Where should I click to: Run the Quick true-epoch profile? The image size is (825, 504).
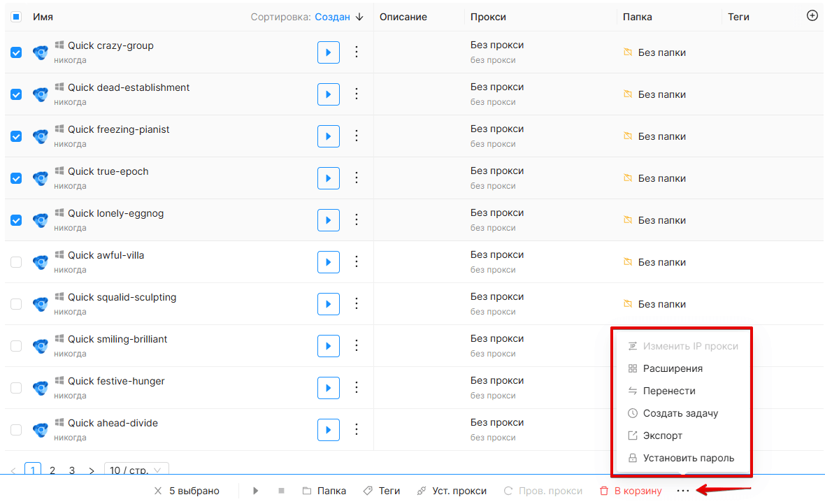(x=329, y=178)
